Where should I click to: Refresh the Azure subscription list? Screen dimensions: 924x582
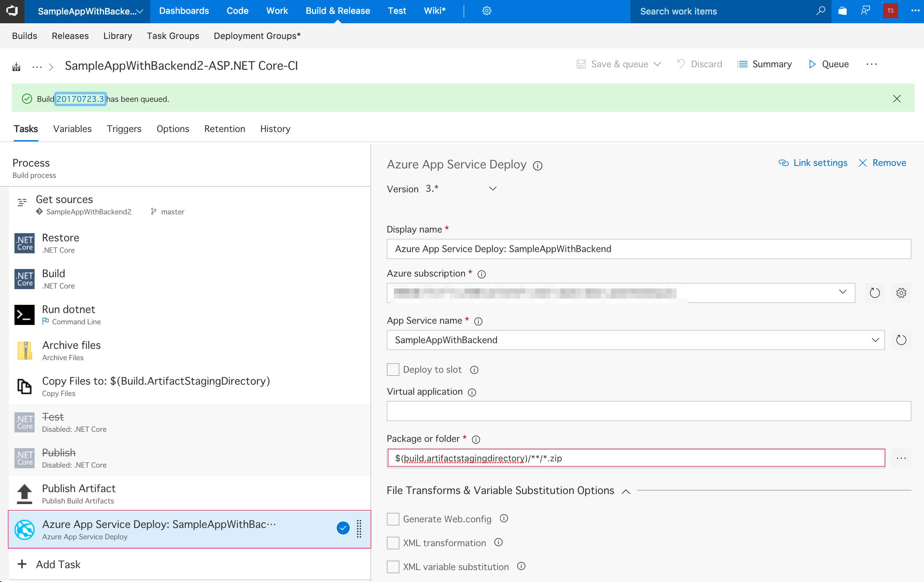pyautogui.click(x=875, y=293)
